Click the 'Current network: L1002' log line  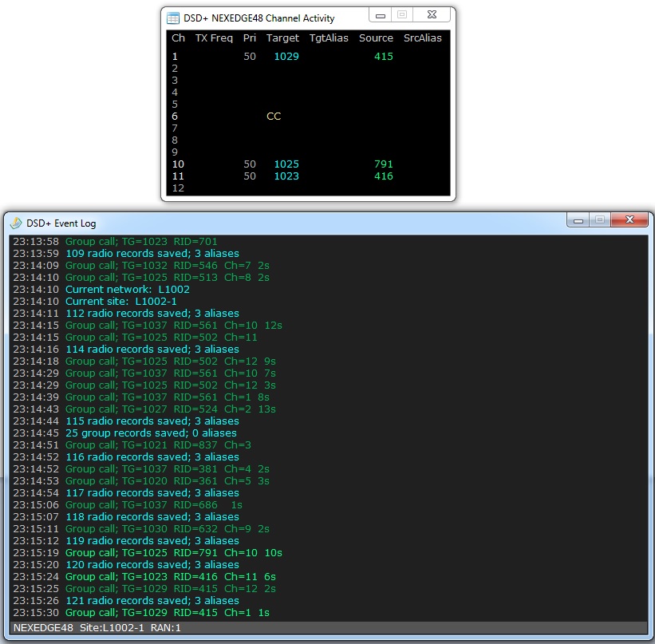click(x=101, y=290)
